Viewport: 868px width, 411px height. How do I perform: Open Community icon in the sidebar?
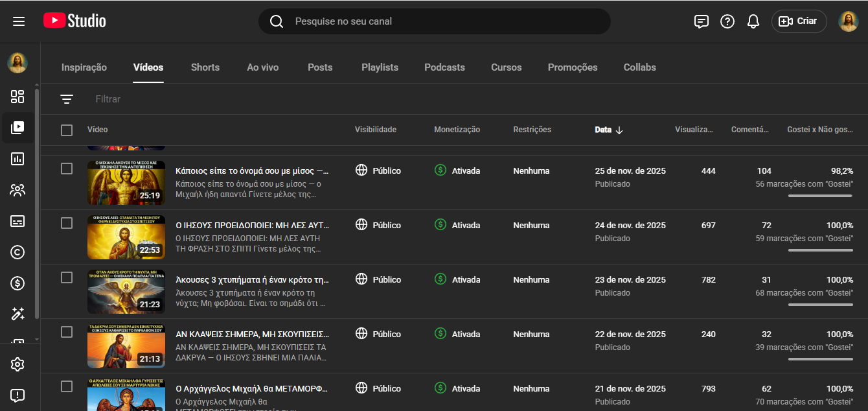(17, 190)
